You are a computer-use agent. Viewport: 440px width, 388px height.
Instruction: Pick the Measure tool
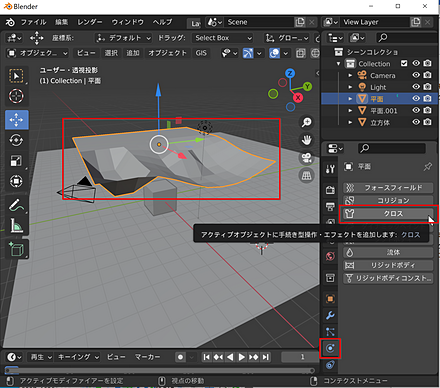(x=16, y=226)
